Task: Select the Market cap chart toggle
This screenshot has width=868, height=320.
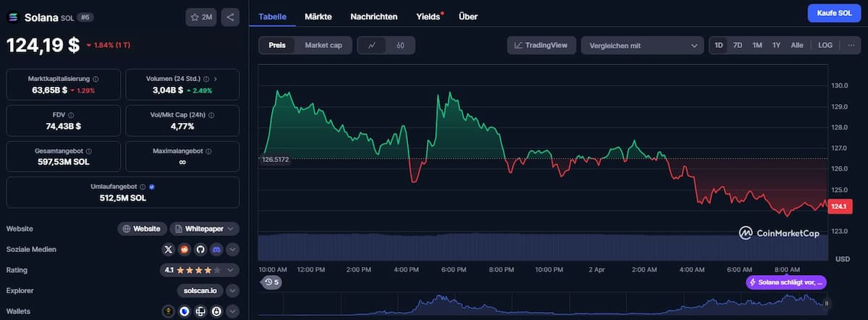Action: 323,45
